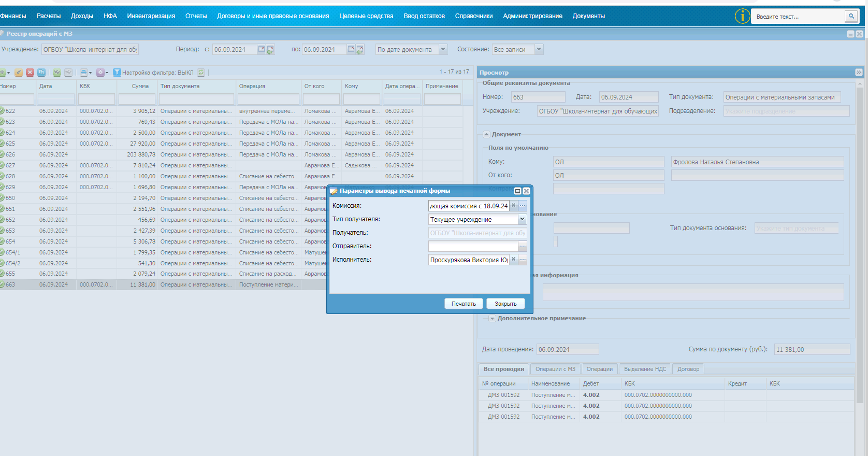Click the yellow information icon in header

(742, 16)
